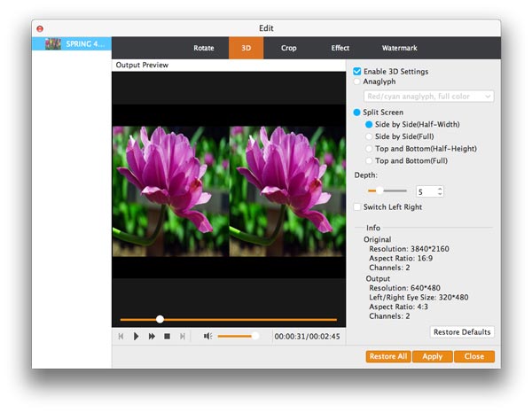Viewport: 532px width, 412px height.
Task: Choose Top and Bottom(Full) mode
Action: (x=369, y=160)
